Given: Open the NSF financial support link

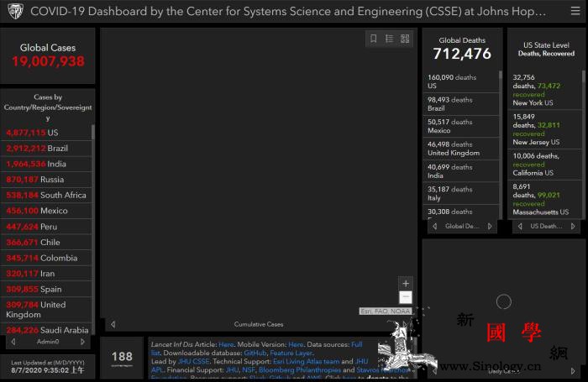Looking at the screenshot, I should [249, 370].
